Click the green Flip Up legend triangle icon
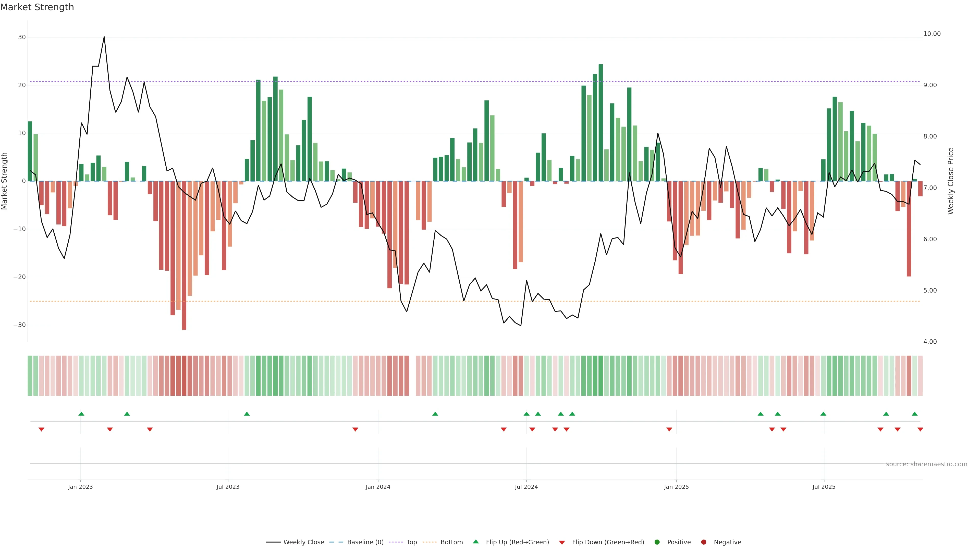 tap(475, 542)
